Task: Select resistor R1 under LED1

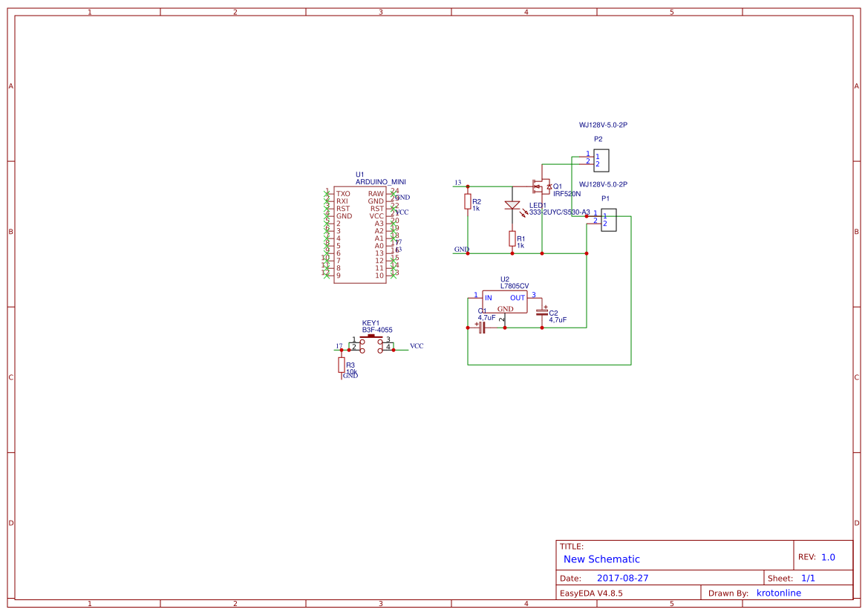Action: (512, 238)
